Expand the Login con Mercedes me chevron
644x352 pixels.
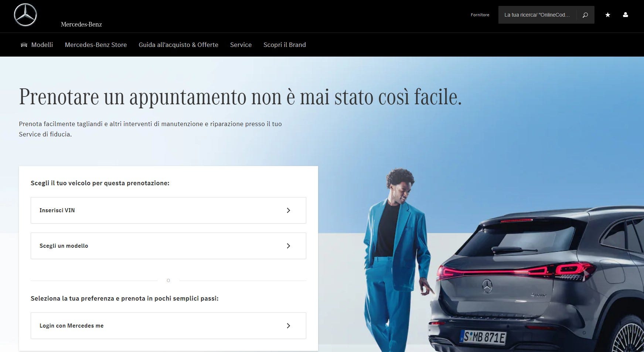click(289, 326)
